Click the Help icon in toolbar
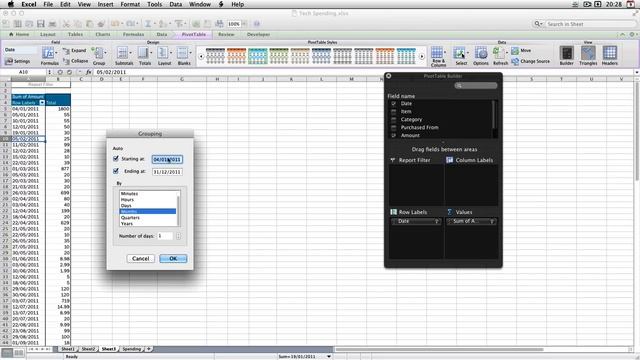This screenshot has height=360, width=640. [x=257, y=24]
